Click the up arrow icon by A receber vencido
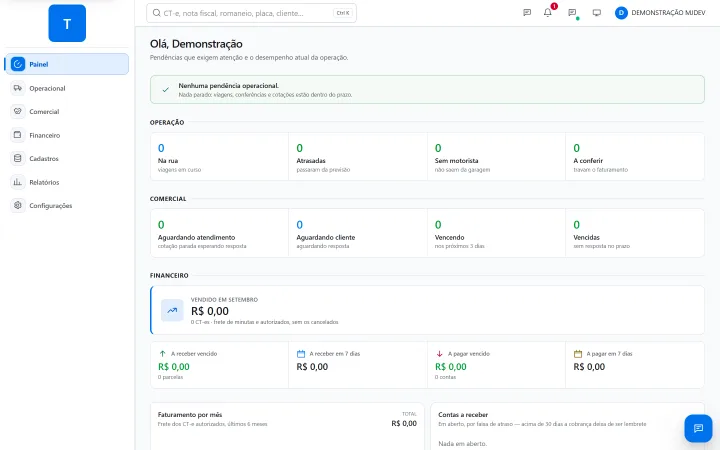The image size is (720, 450). 163,354
